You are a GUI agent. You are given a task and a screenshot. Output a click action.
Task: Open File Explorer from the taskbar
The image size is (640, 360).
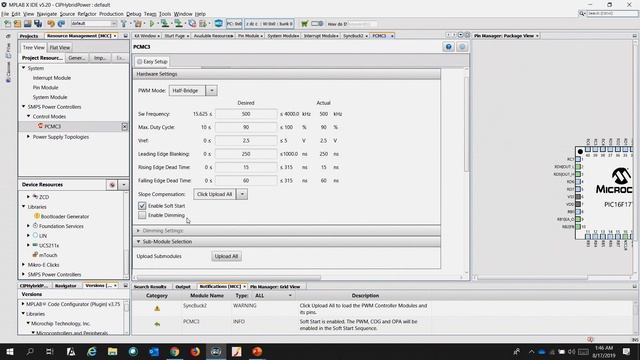pos(113,351)
